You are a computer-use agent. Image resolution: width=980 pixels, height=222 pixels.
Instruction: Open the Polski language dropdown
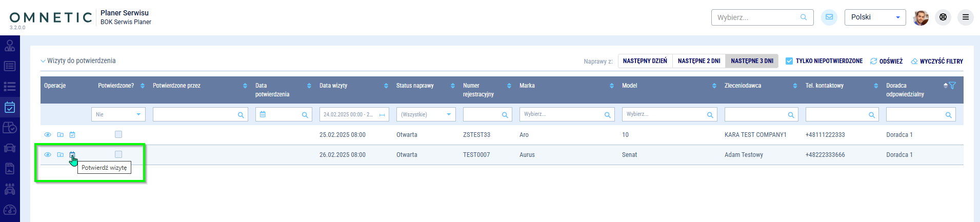pos(875,17)
